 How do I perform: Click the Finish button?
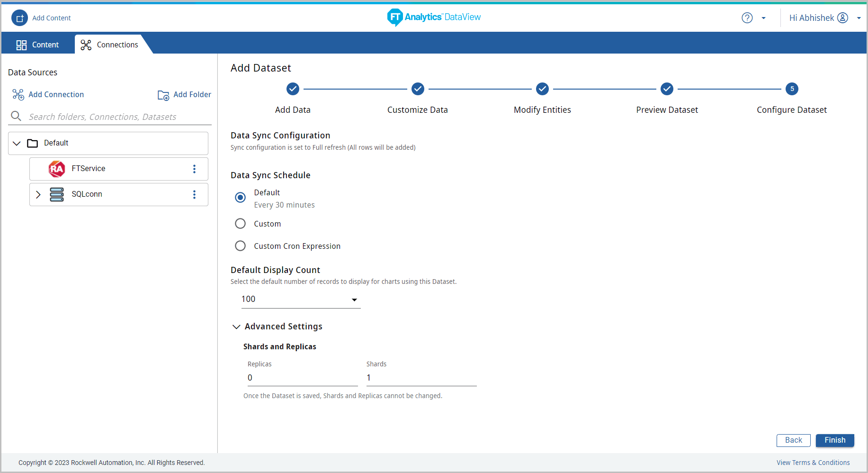coord(834,440)
